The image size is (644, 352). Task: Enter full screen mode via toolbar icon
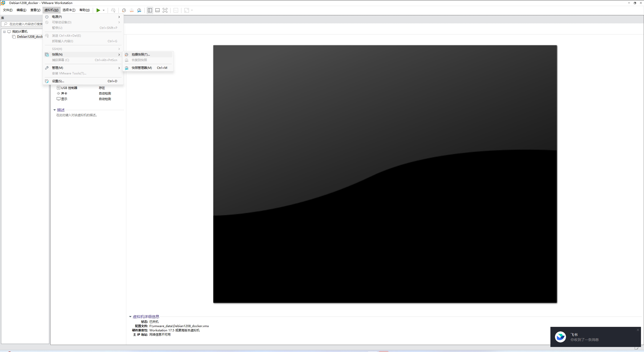pyautogui.click(x=165, y=10)
